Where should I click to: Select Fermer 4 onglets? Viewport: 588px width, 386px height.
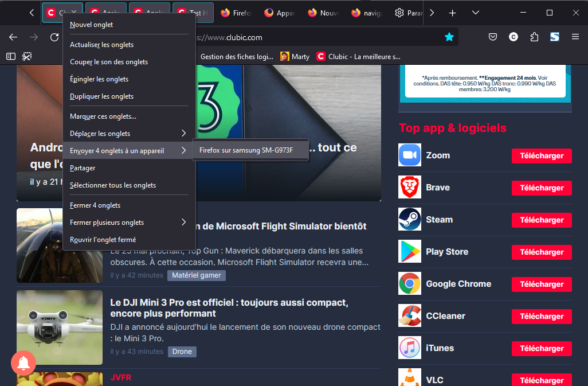(130, 205)
